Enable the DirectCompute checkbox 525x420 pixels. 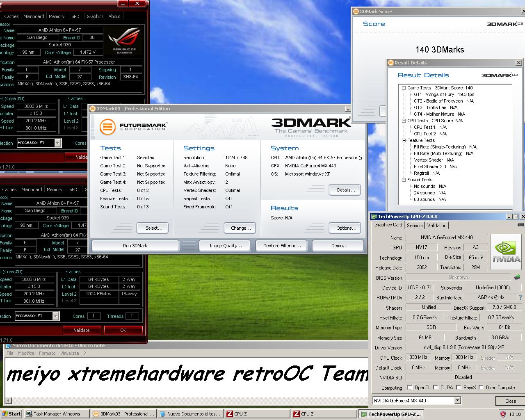pos(481,387)
